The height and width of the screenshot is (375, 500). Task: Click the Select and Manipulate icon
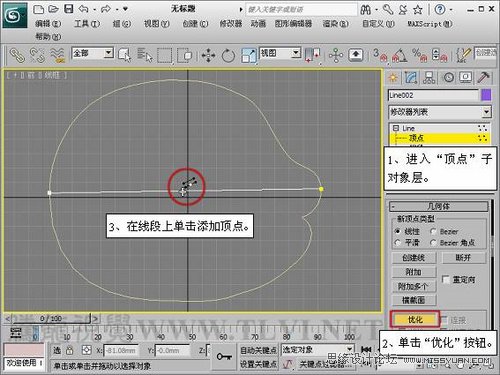(336, 55)
